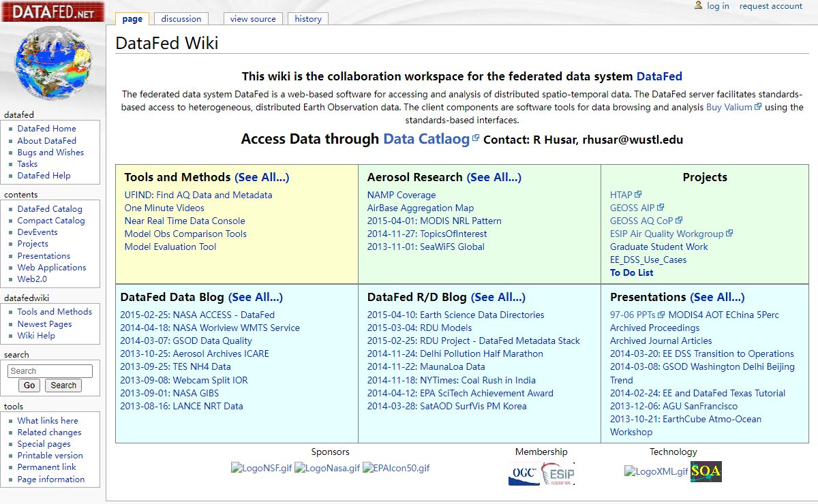Image resolution: width=818 pixels, height=504 pixels.
Task: Open Near Real Time Data Console
Action: [x=185, y=221]
